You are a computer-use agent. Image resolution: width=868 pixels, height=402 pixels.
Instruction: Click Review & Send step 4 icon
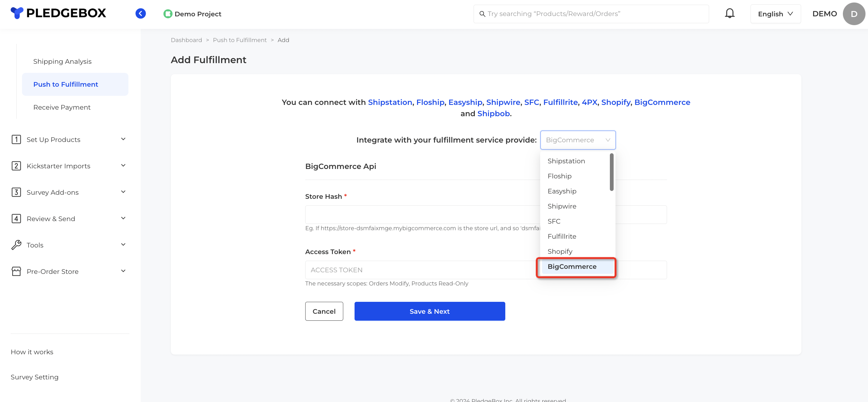coord(16,219)
